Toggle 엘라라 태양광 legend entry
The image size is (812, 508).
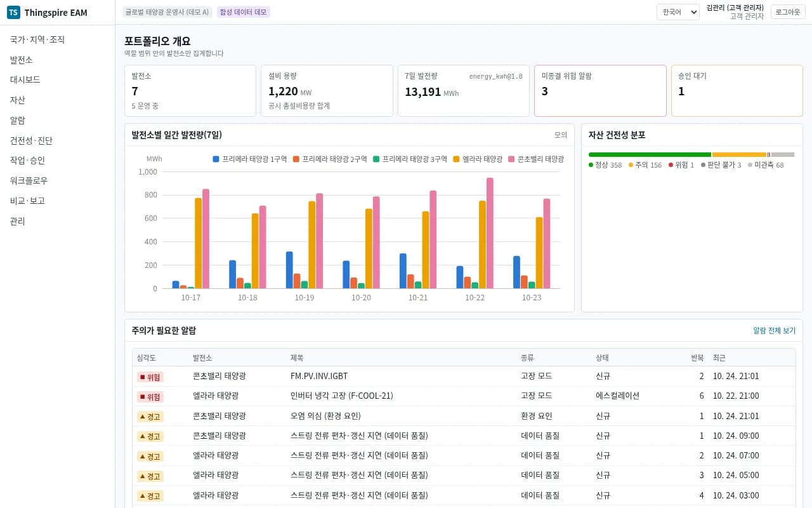(x=478, y=159)
